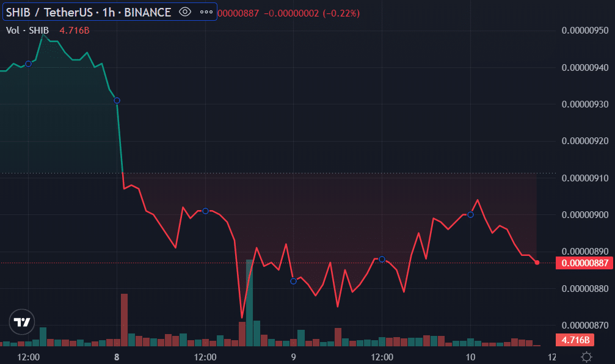The height and width of the screenshot is (364, 615).
Task: Click the date label 9 on time axis
Action: click(293, 357)
